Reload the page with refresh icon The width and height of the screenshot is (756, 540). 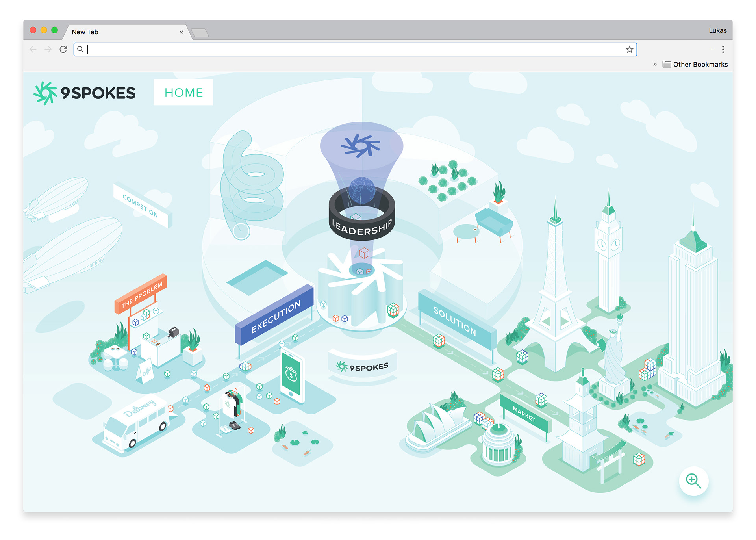point(63,50)
